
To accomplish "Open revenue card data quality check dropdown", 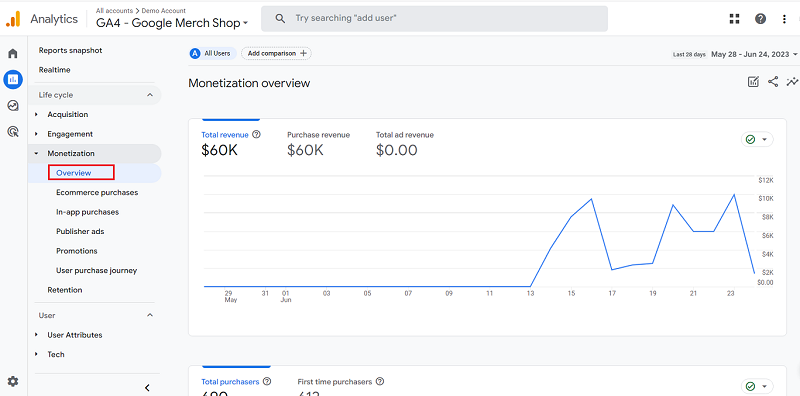I will (x=757, y=139).
